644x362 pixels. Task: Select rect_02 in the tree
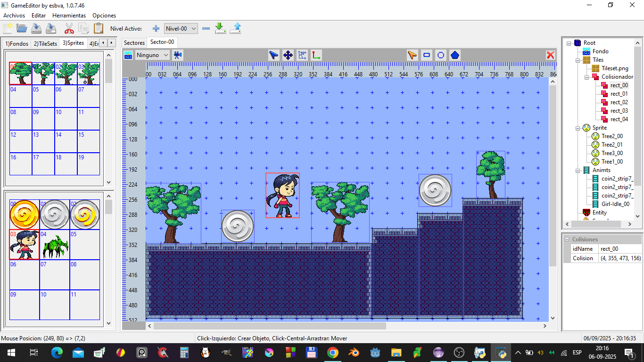tap(619, 102)
